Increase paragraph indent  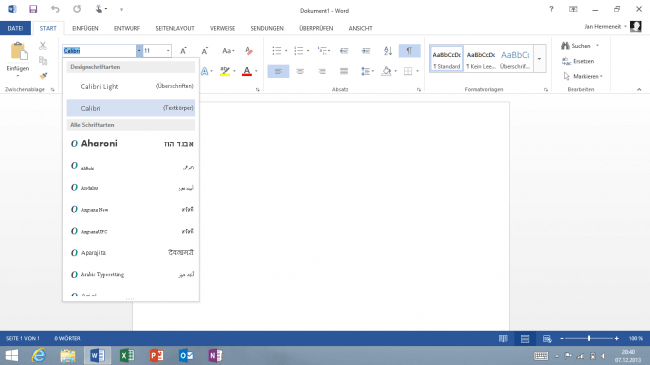366,51
